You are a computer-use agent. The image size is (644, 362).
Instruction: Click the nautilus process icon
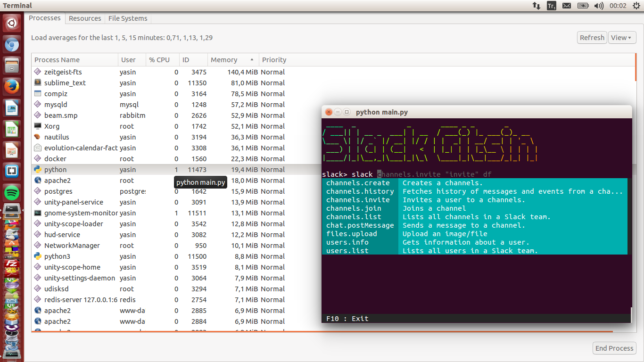coord(38,137)
